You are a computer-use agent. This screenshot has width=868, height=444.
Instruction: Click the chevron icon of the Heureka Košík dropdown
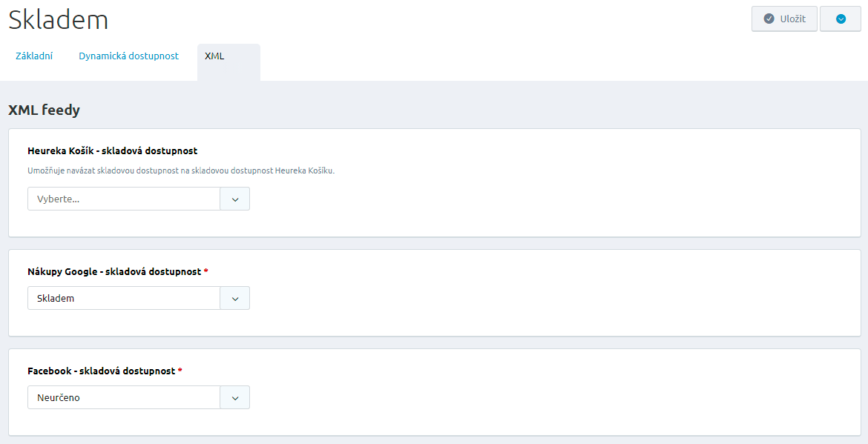235,199
